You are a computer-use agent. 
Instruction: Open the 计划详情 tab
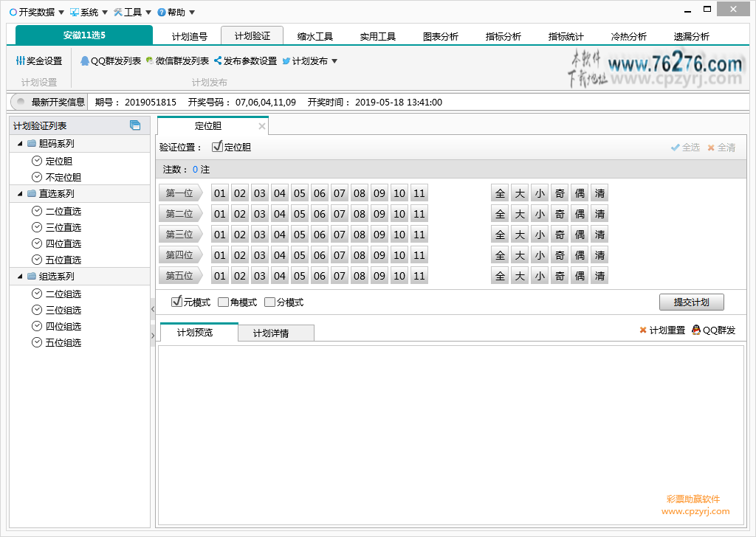click(276, 333)
